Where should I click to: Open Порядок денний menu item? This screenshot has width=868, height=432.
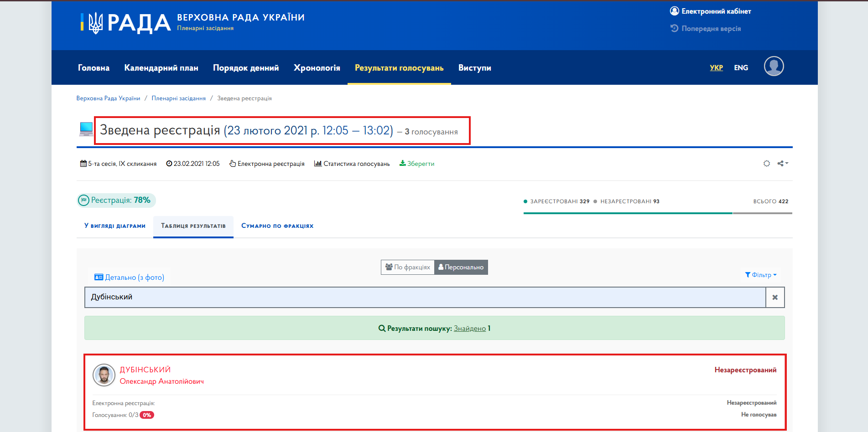[x=246, y=67]
